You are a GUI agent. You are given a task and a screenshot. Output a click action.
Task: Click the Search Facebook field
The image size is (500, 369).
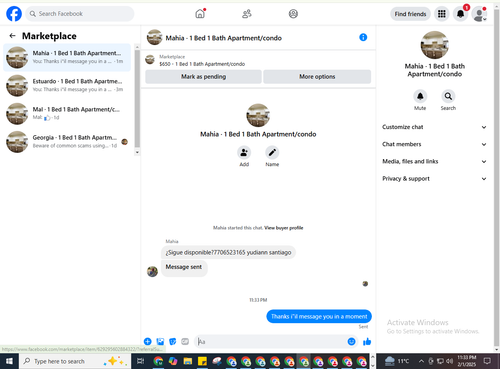tap(80, 14)
